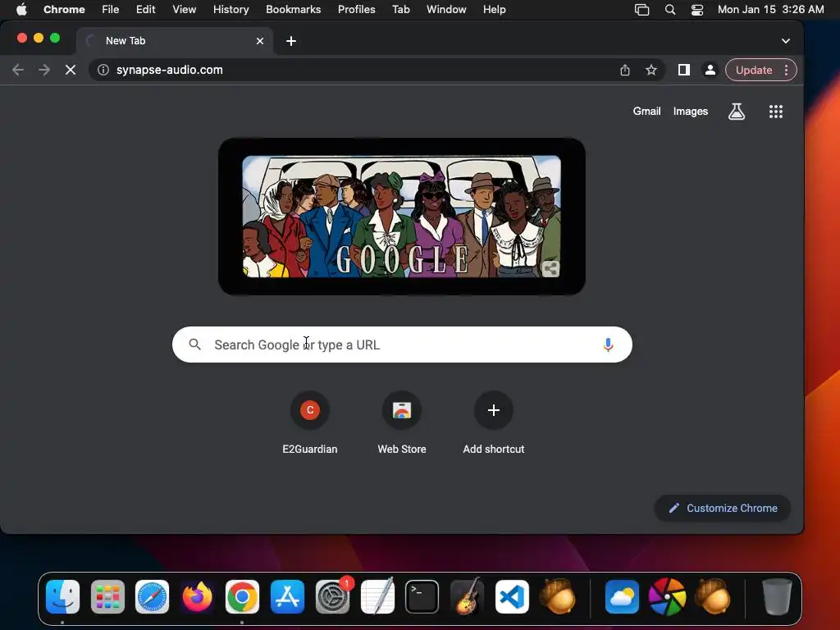Open Gmail link
The height and width of the screenshot is (630, 840).
coord(646,112)
